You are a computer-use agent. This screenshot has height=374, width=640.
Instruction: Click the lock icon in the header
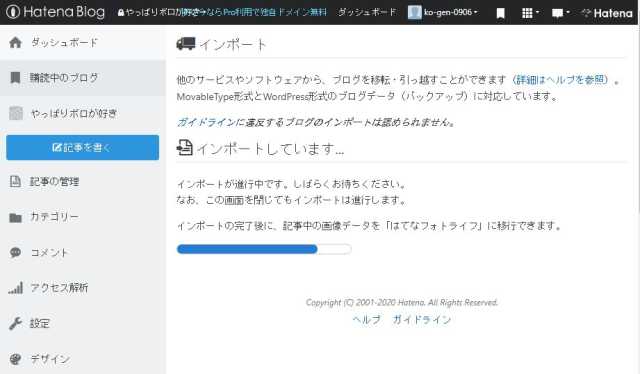[x=121, y=13]
